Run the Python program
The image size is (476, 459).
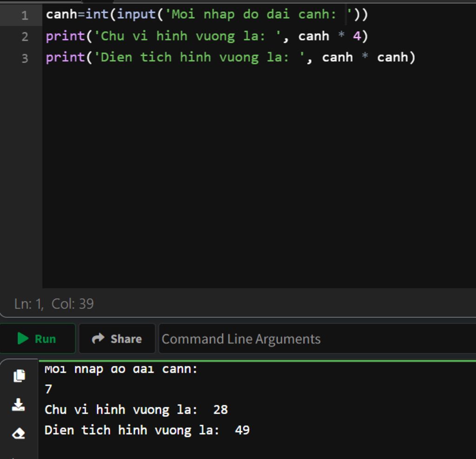(x=37, y=339)
